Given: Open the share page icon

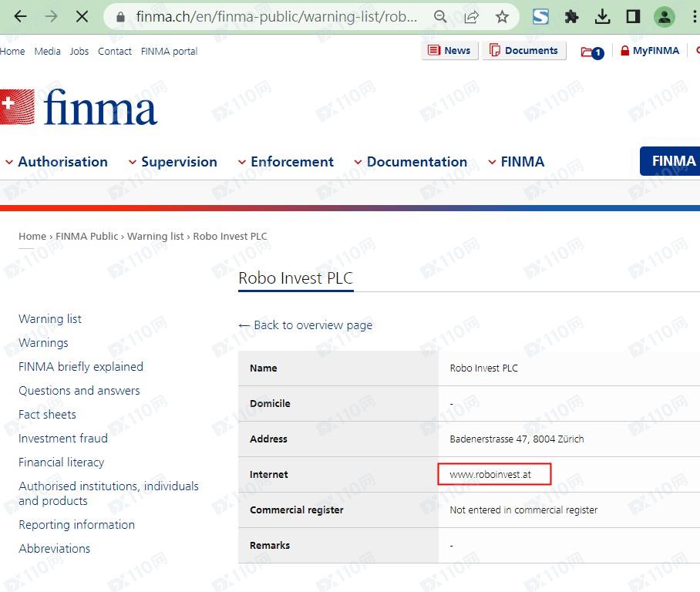Looking at the screenshot, I should pos(471,16).
